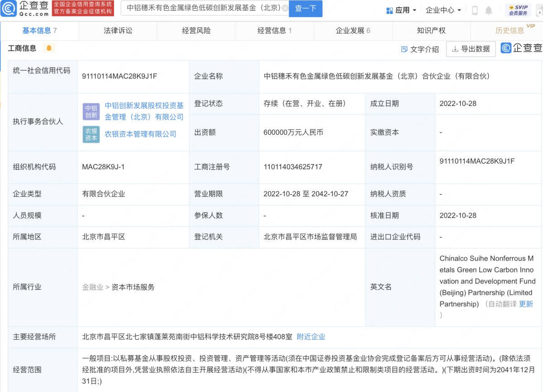Image resolution: width=543 pixels, height=392 pixels.
Task: Click the 更新 link by English name
Action: click(526, 304)
